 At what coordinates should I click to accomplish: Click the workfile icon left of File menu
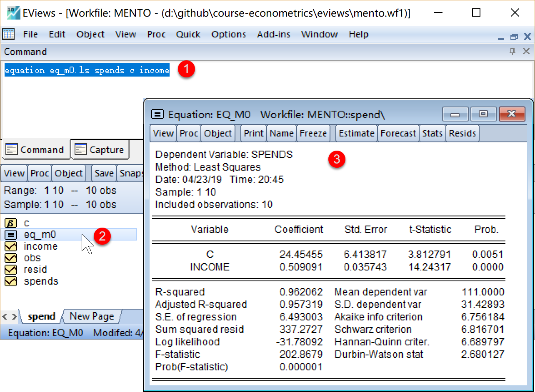coord(9,34)
